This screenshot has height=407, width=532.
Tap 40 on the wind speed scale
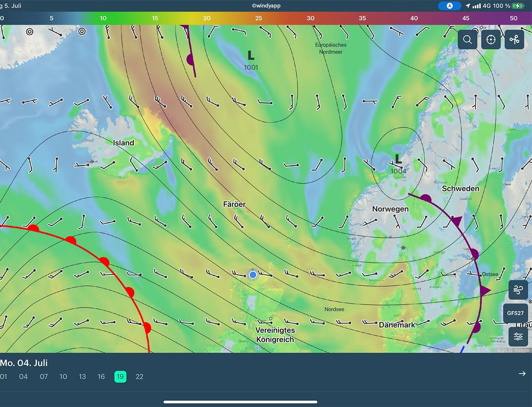(x=414, y=18)
